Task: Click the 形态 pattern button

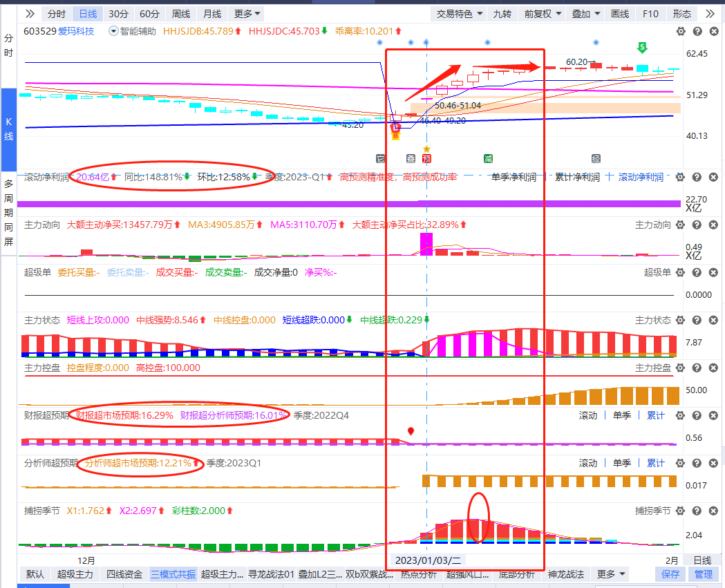Action: tap(682, 14)
